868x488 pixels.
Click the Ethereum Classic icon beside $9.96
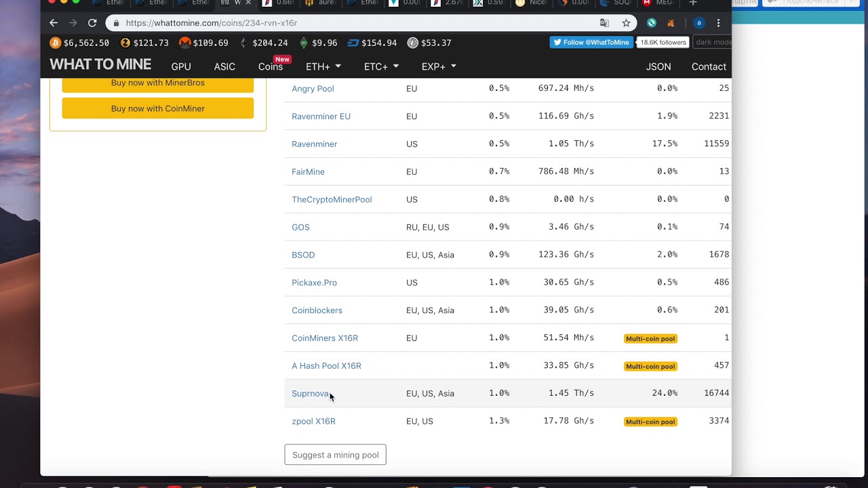(304, 43)
